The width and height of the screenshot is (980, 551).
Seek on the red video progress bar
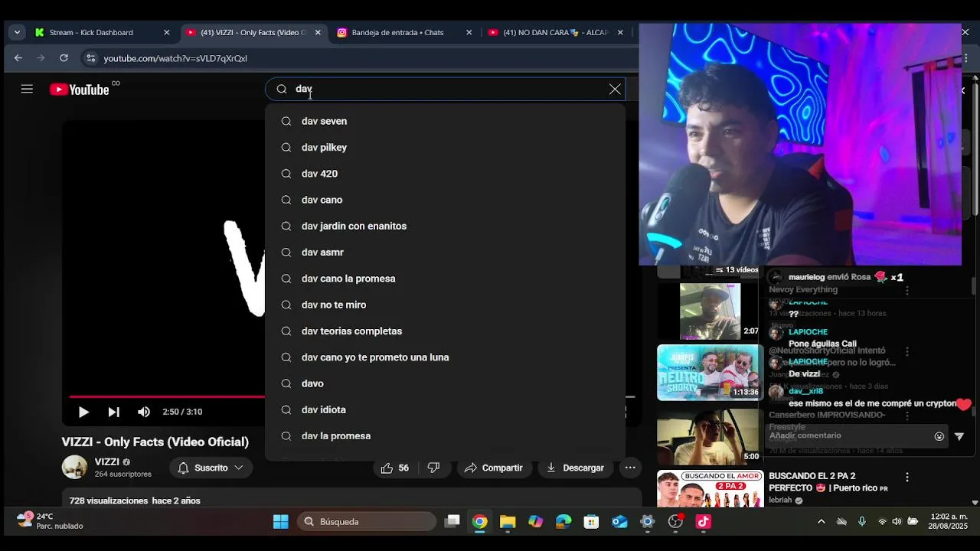click(167, 396)
